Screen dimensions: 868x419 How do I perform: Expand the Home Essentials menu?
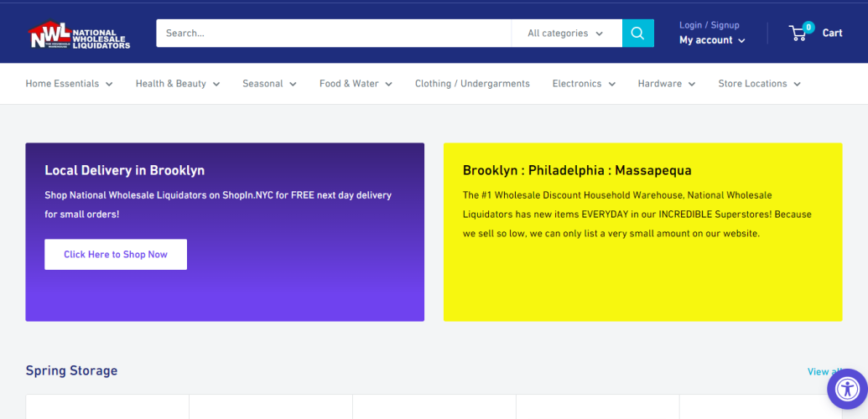[x=70, y=84]
